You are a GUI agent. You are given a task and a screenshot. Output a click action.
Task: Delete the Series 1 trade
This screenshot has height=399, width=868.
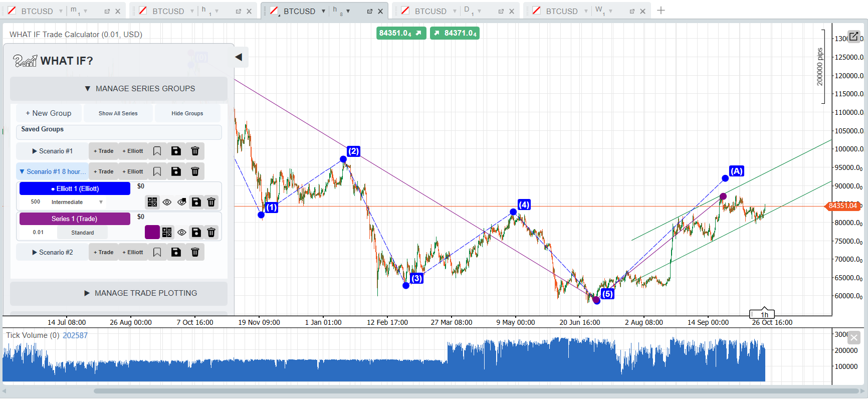(211, 232)
